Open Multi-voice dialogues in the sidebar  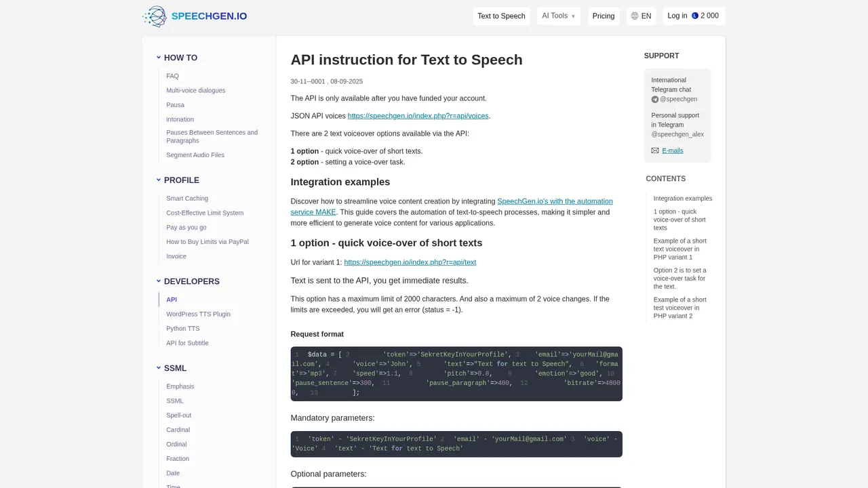(196, 90)
